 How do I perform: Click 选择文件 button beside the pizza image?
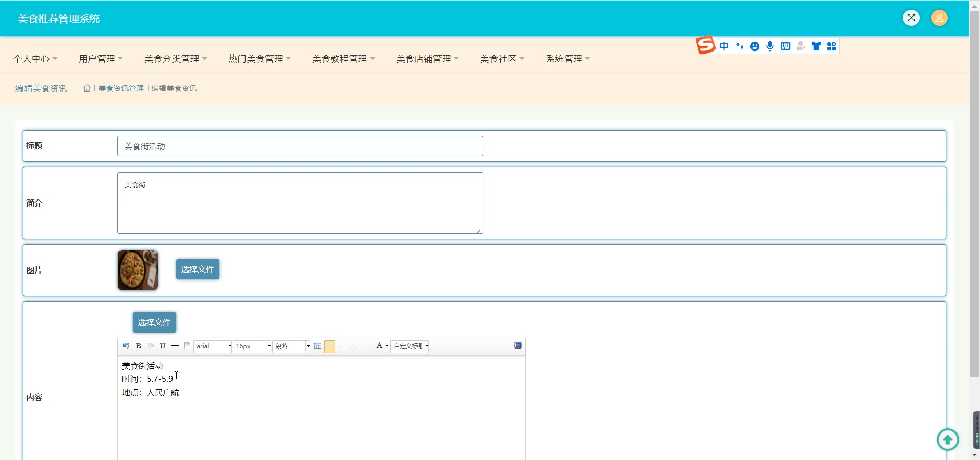pyautogui.click(x=198, y=269)
